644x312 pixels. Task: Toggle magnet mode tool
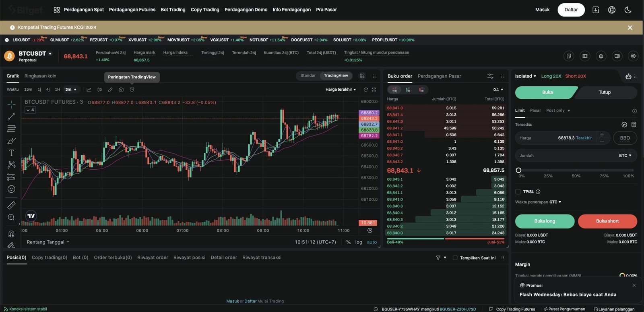click(x=11, y=234)
